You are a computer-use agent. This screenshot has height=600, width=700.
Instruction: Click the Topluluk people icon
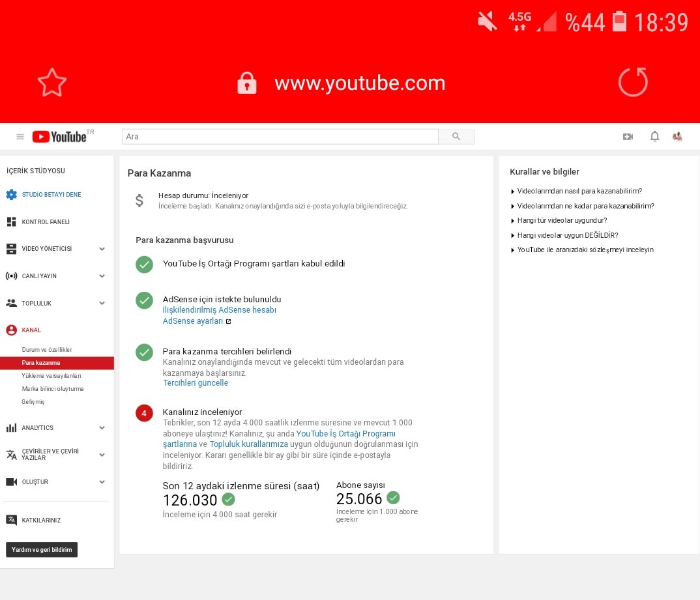pos(11,303)
